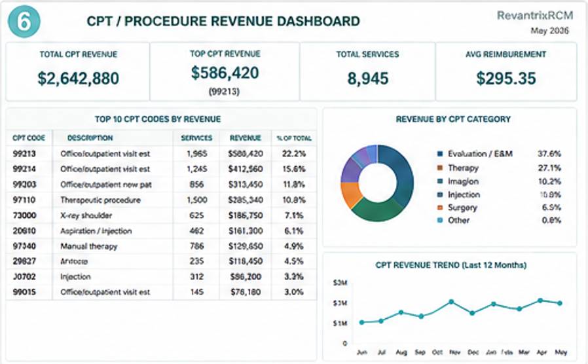
Task: Click the RevantrixRCM brand name
Action: [535, 15]
